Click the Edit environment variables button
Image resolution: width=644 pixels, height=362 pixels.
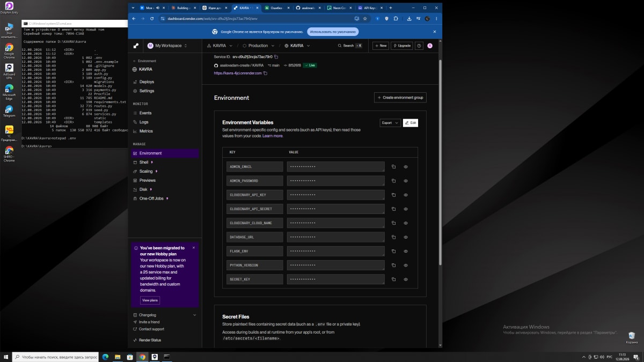(x=410, y=123)
